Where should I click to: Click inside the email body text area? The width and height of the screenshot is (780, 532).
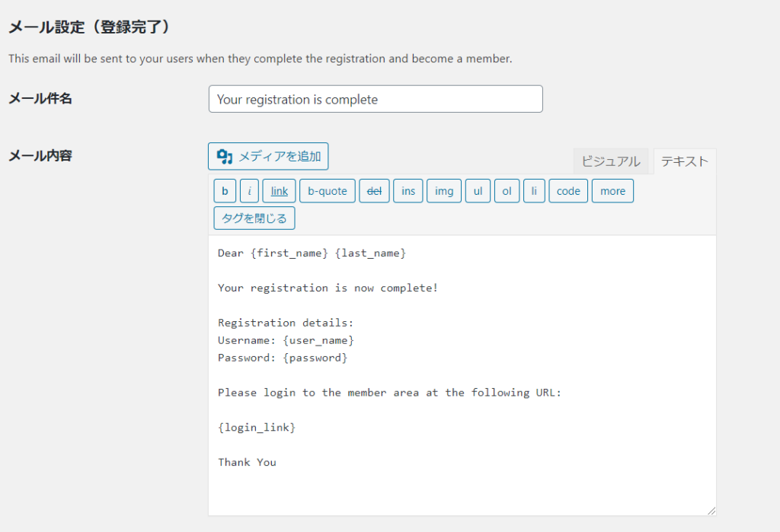point(462,375)
